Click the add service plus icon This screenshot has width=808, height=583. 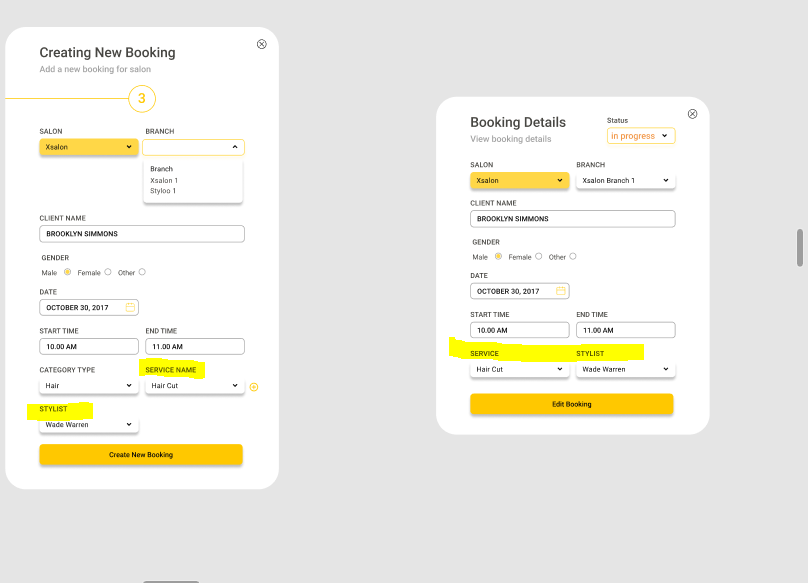(254, 387)
